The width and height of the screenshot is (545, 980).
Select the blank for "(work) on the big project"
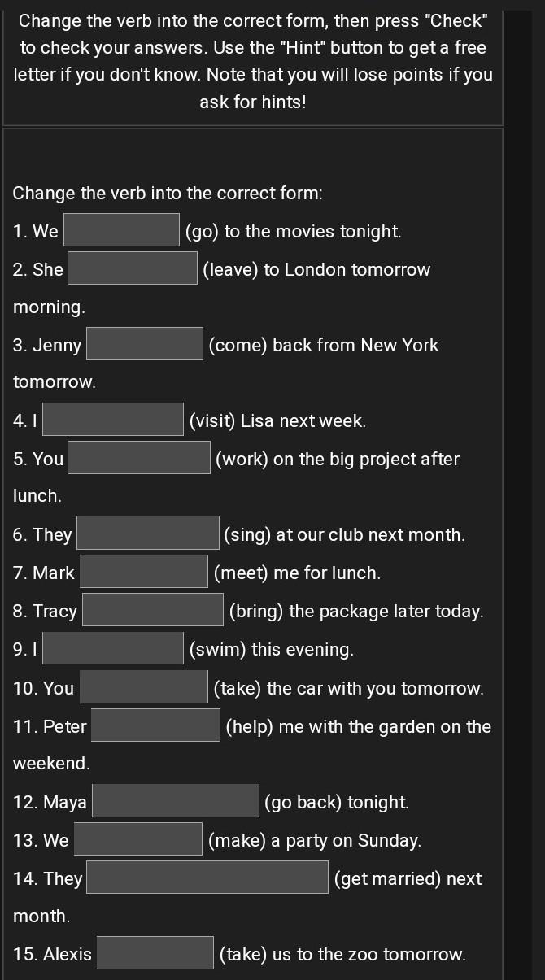[139, 458]
